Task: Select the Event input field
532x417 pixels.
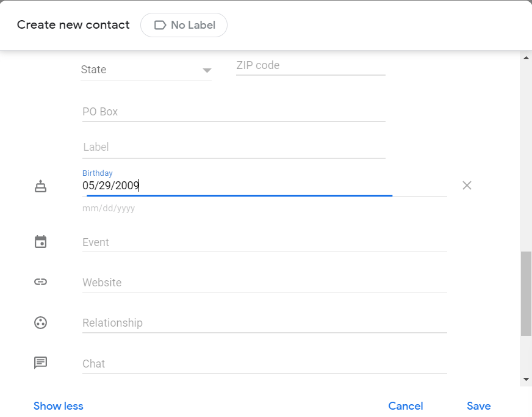Action: click(264, 242)
